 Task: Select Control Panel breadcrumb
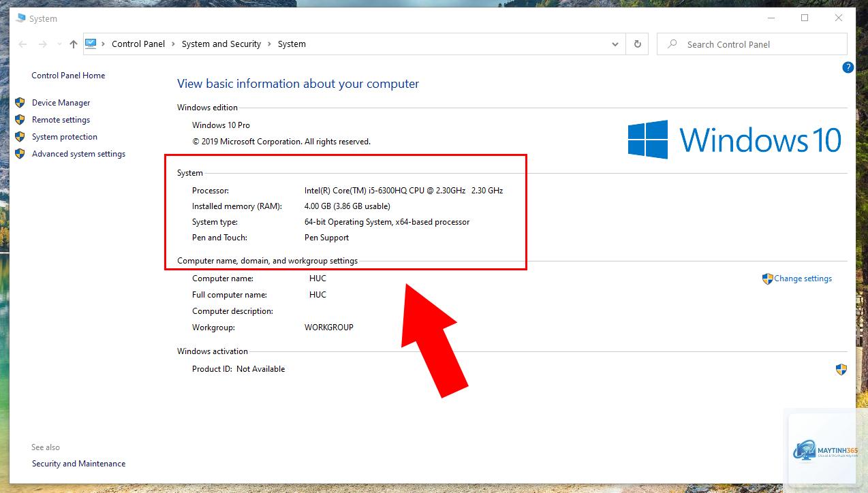coord(138,44)
